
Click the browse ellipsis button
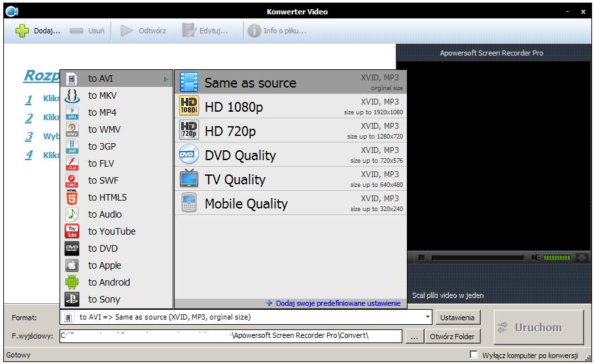pyautogui.click(x=415, y=337)
